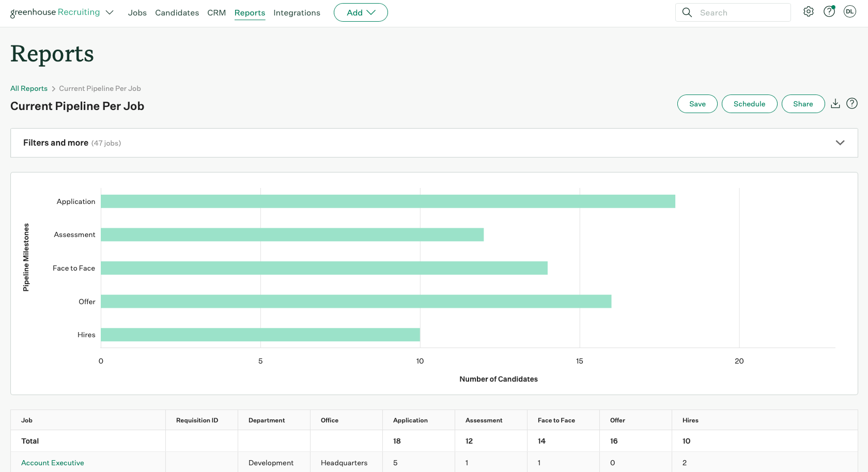Open the DL user profile avatar
The image size is (868, 472).
point(850,12)
